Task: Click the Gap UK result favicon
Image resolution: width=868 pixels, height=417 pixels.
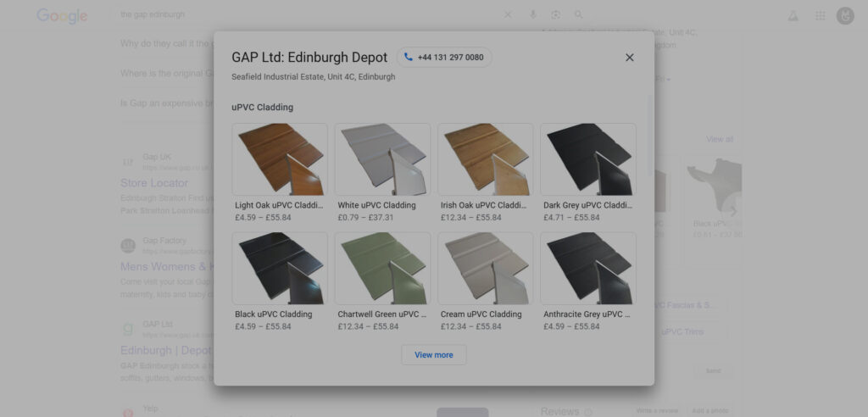Action: (128, 162)
